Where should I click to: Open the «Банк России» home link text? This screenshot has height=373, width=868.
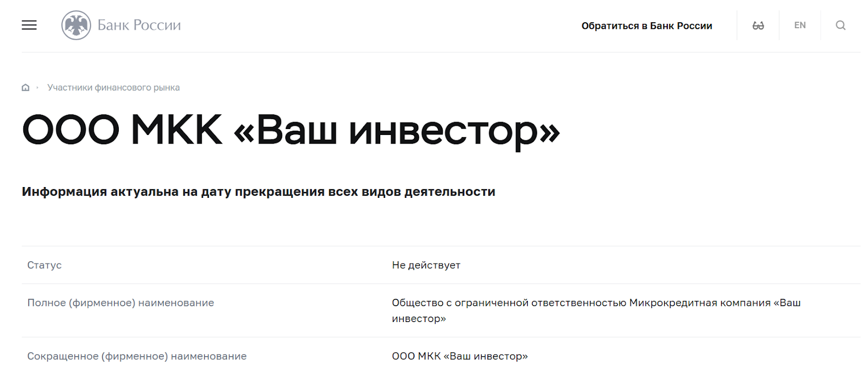(x=139, y=25)
